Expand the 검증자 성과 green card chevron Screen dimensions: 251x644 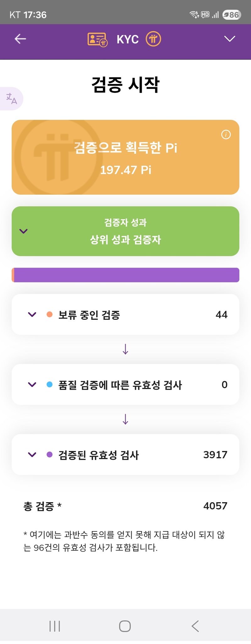[24, 231]
